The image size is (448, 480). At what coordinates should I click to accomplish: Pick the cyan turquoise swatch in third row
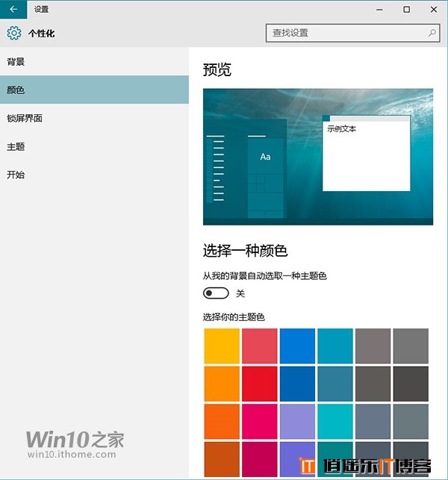(x=335, y=422)
